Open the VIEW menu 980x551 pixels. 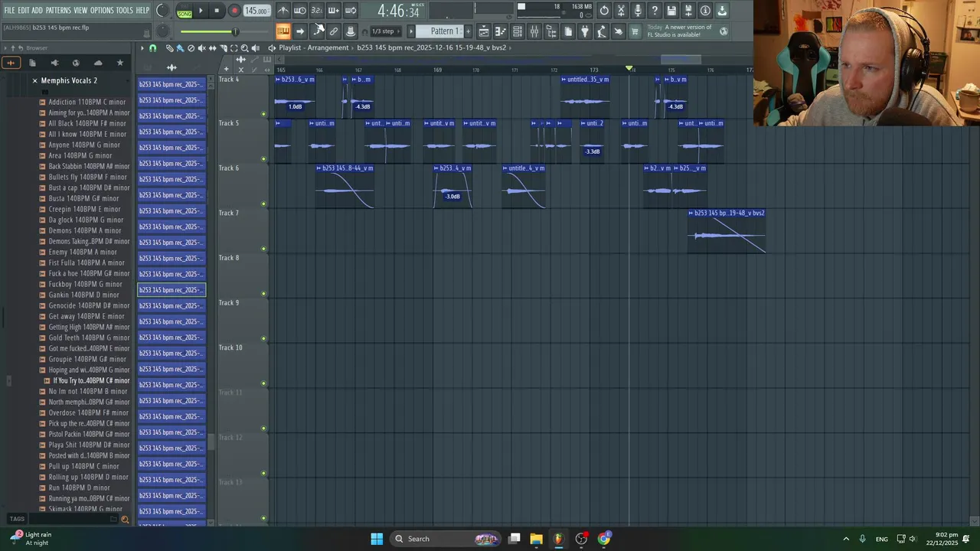[80, 11]
